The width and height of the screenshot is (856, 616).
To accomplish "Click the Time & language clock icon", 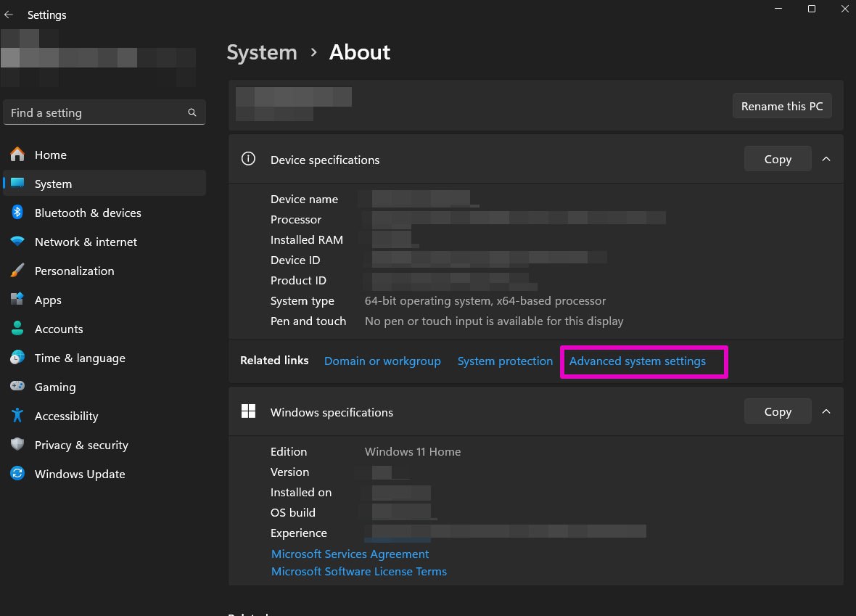I will point(17,358).
